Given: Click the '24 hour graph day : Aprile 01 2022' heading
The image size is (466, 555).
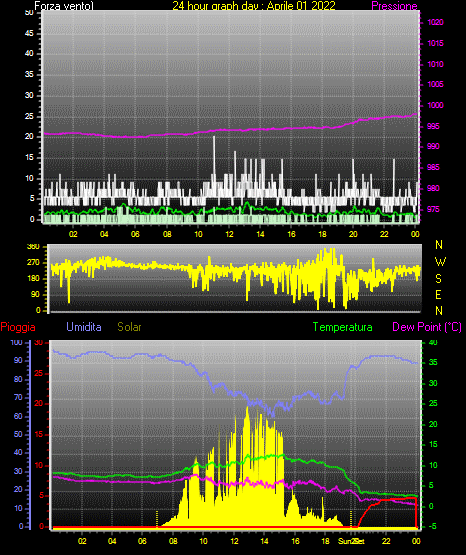Looking at the screenshot, I should click(254, 6).
